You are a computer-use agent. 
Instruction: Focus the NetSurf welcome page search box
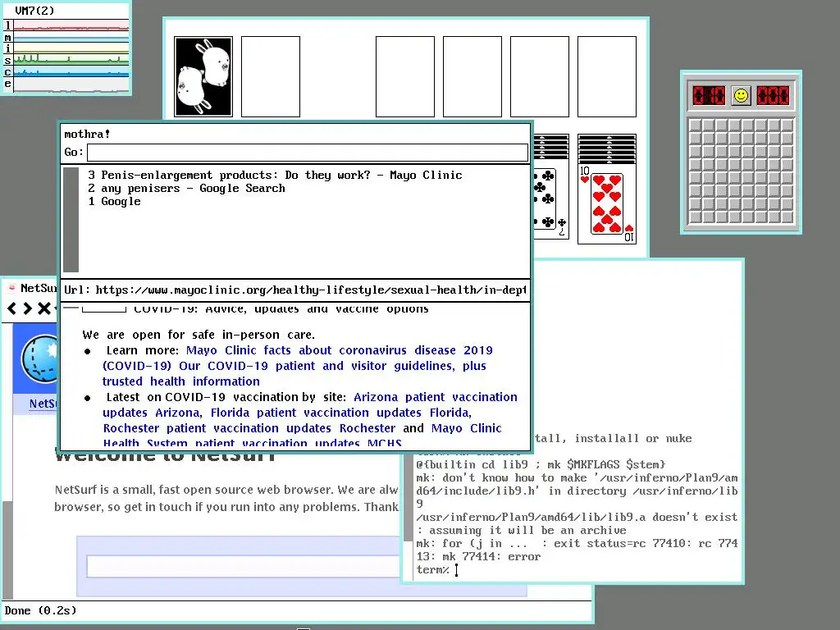(x=244, y=566)
